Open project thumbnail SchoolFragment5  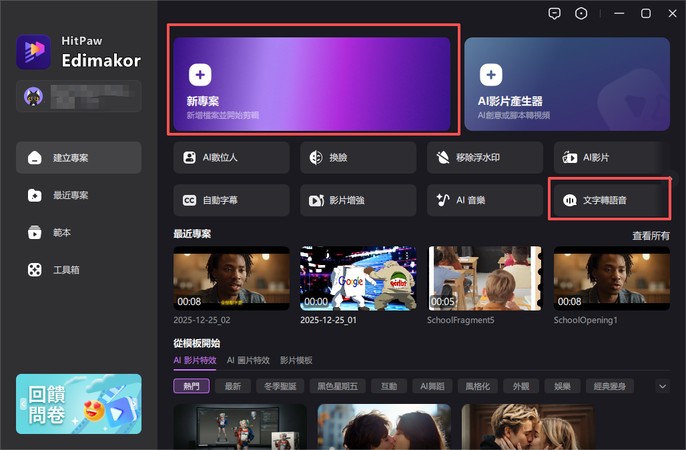(485, 278)
